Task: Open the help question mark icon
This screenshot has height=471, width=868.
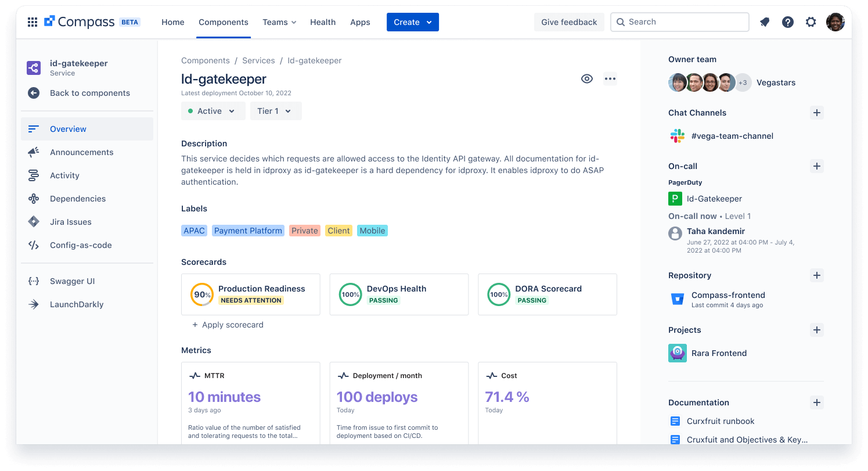Action: coord(787,21)
